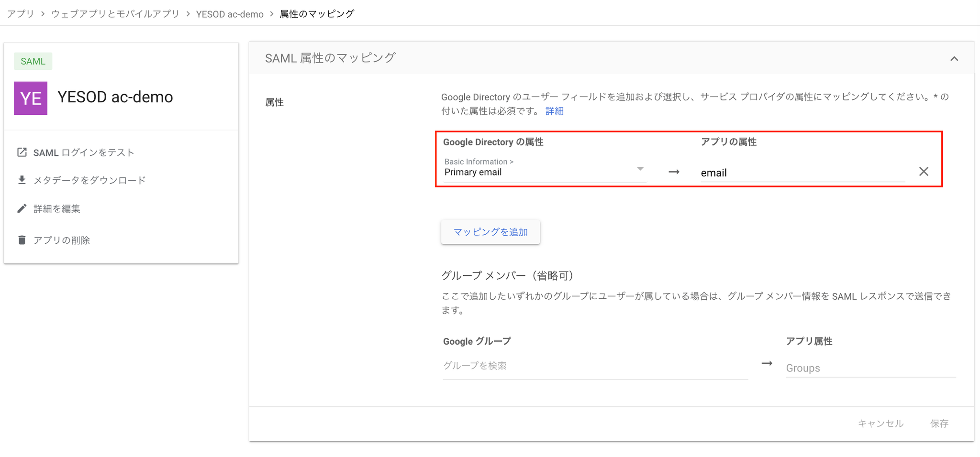Remove the email mapping with X icon
The image size is (980, 457).
pyautogui.click(x=924, y=172)
